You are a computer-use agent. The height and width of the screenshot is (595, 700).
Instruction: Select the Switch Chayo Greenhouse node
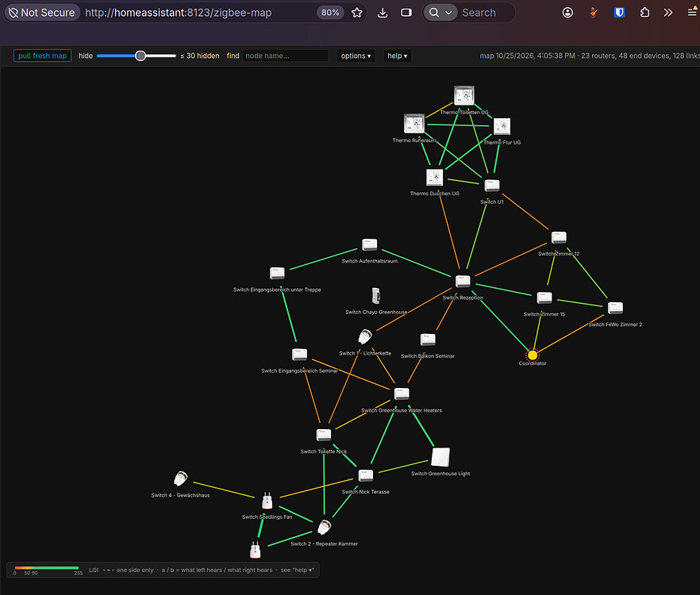[x=376, y=295]
